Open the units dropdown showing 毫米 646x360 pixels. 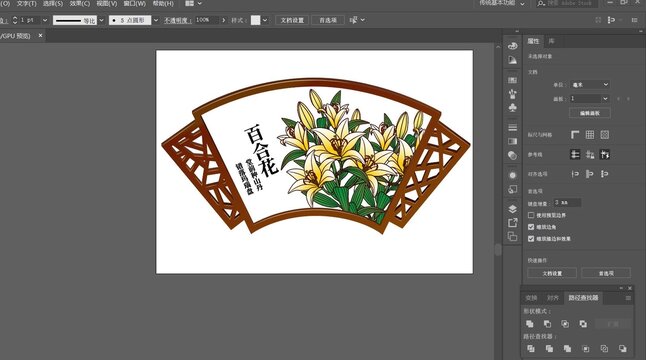point(590,84)
